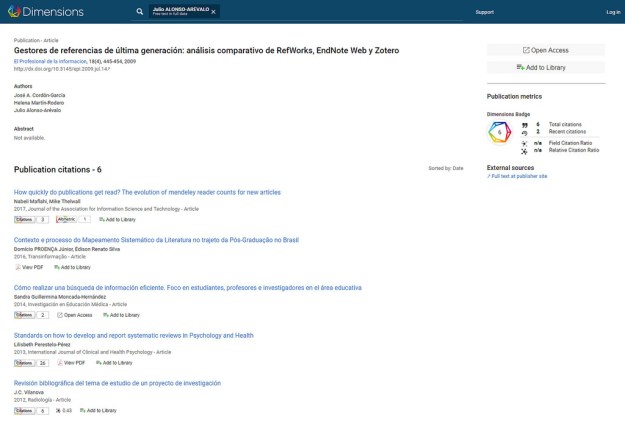
Task: Open the Standards on systematic reviews article title
Action: (133, 336)
